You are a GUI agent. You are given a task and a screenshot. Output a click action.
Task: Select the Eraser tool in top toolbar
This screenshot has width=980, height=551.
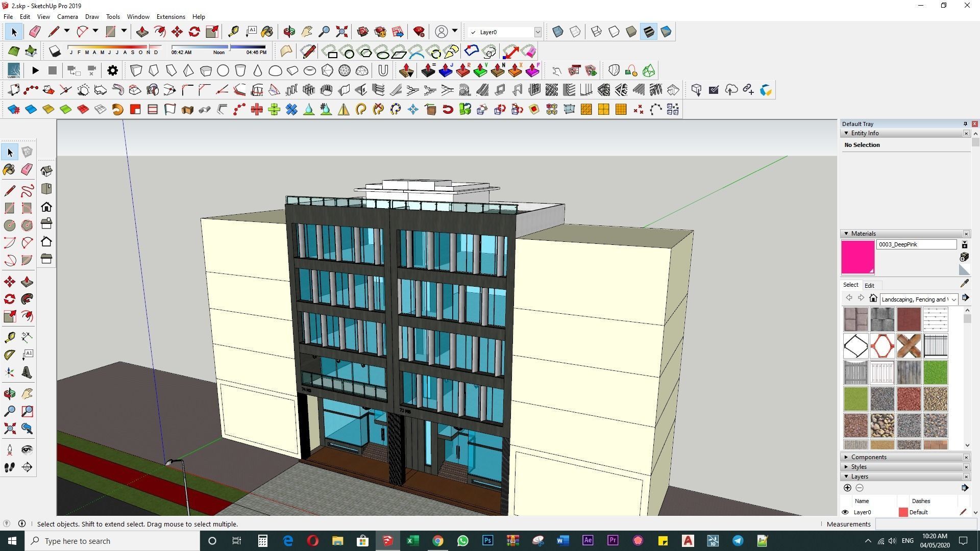coord(35,32)
